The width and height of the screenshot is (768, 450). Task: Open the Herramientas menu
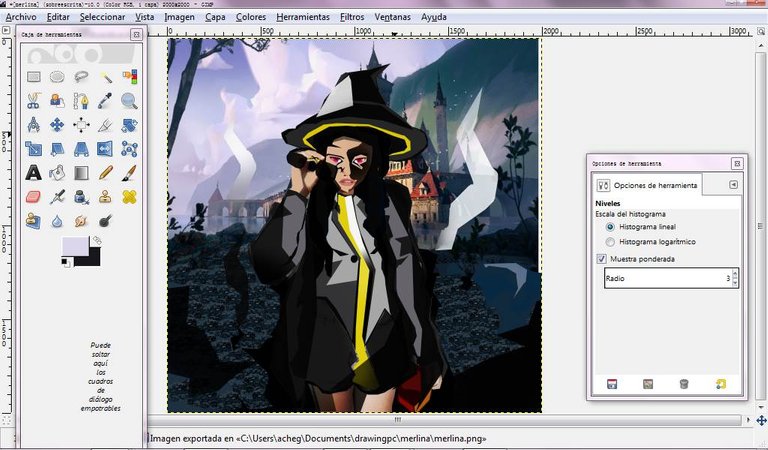click(303, 17)
